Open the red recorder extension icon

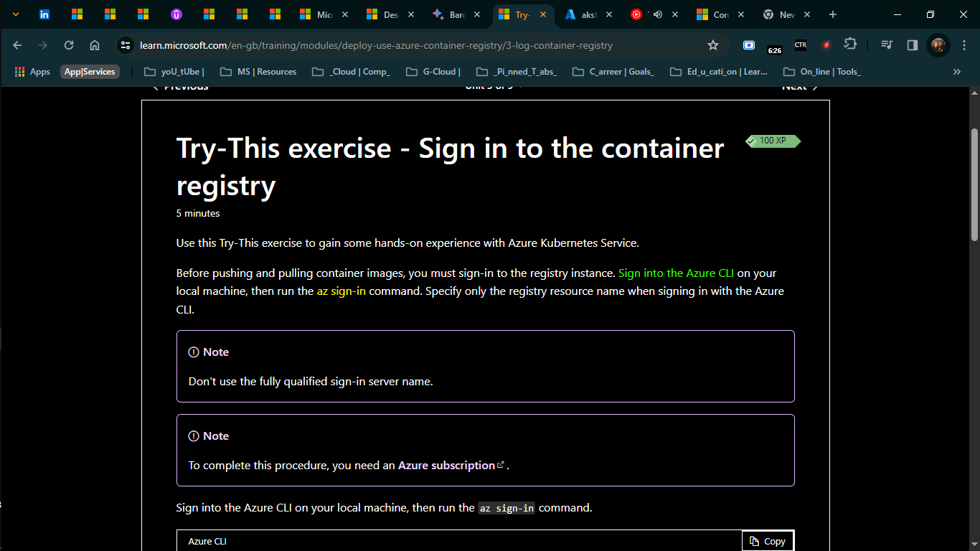pyautogui.click(x=826, y=44)
